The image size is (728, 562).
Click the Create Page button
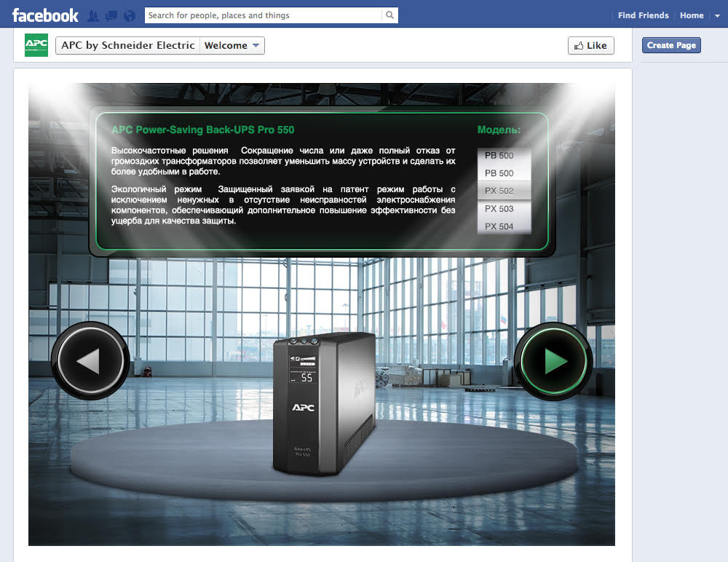click(671, 45)
